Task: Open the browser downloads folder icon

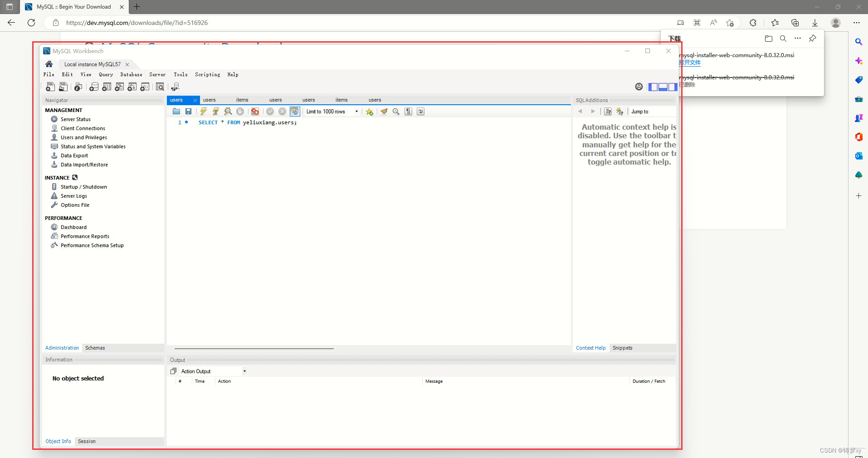Action: [768, 39]
